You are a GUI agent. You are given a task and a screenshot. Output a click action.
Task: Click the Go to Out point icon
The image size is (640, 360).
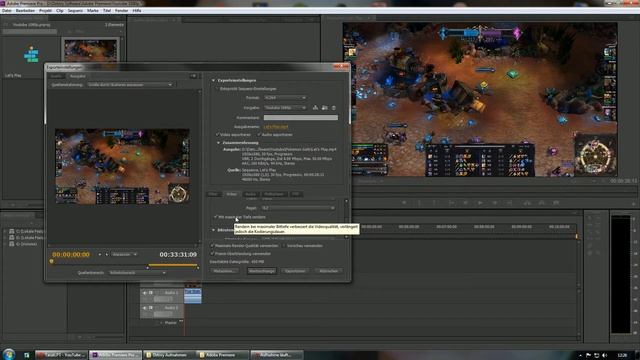(x=510, y=202)
